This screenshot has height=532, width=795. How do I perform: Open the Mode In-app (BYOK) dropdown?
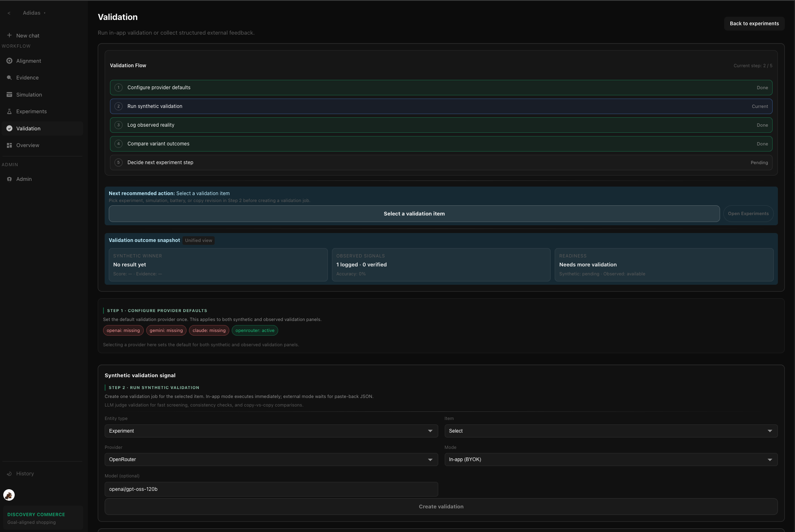coord(611,459)
